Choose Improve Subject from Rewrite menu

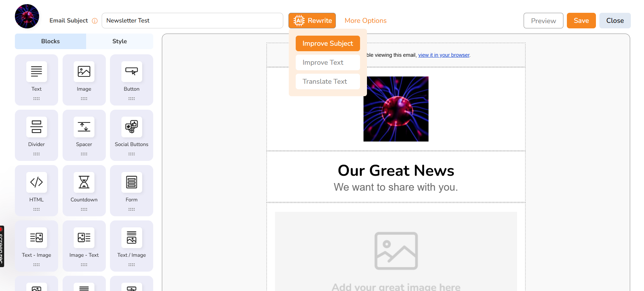coord(328,43)
